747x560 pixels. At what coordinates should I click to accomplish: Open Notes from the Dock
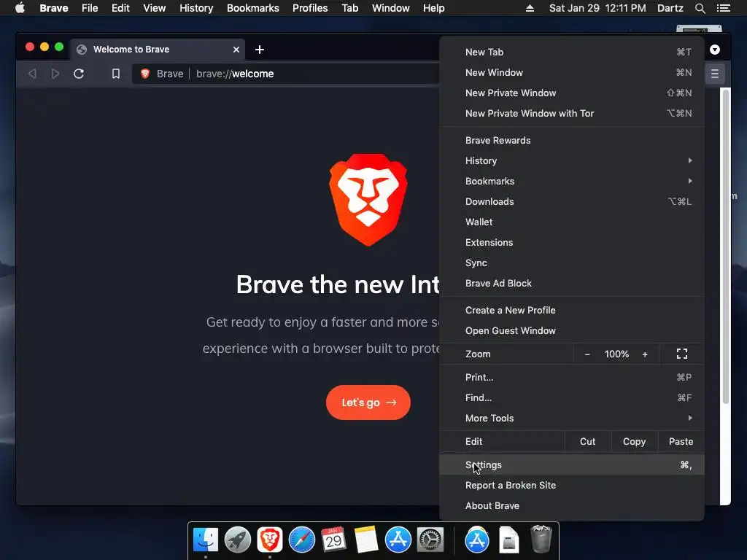(366, 540)
